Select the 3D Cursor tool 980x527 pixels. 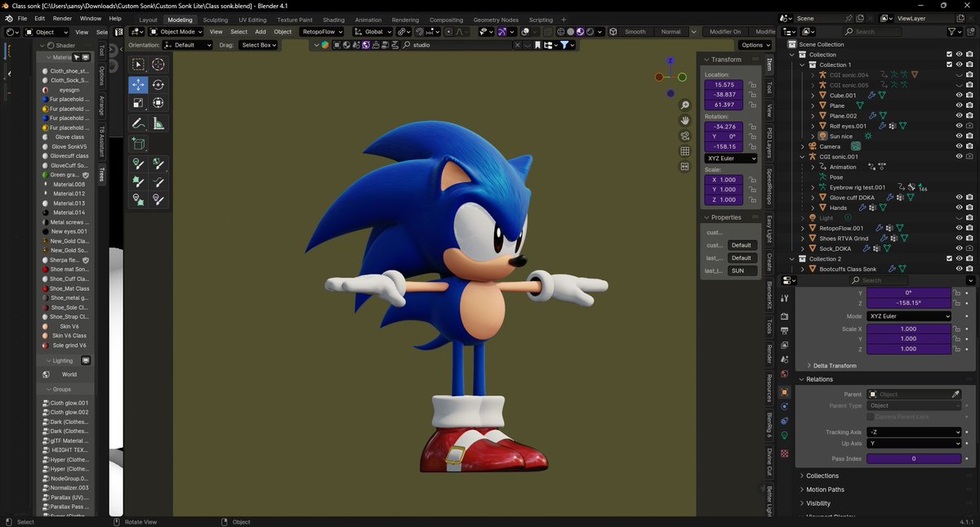pos(158,65)
